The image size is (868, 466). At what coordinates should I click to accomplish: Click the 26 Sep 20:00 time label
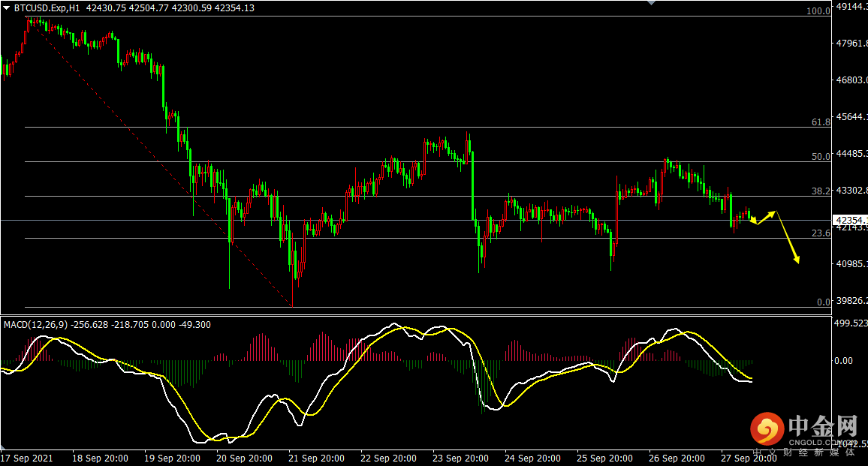click(677, 458)
